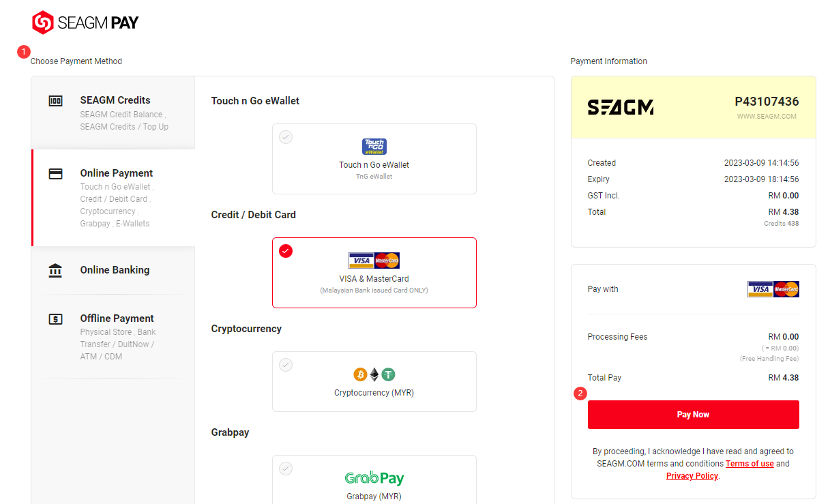830x504 pixels.
Task: Open the Privacy Policy link
Action: (x=692, y=476)
